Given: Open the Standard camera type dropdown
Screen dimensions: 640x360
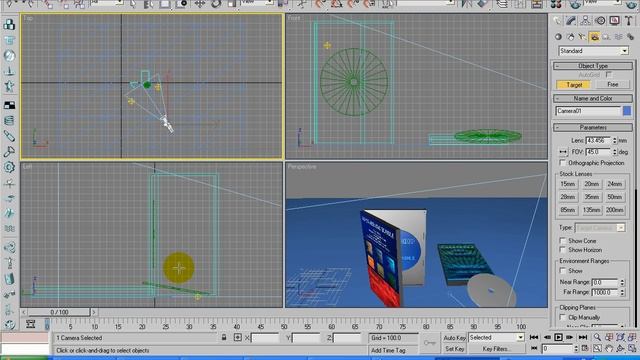Looking at the screenshot, I should (593, 51).
